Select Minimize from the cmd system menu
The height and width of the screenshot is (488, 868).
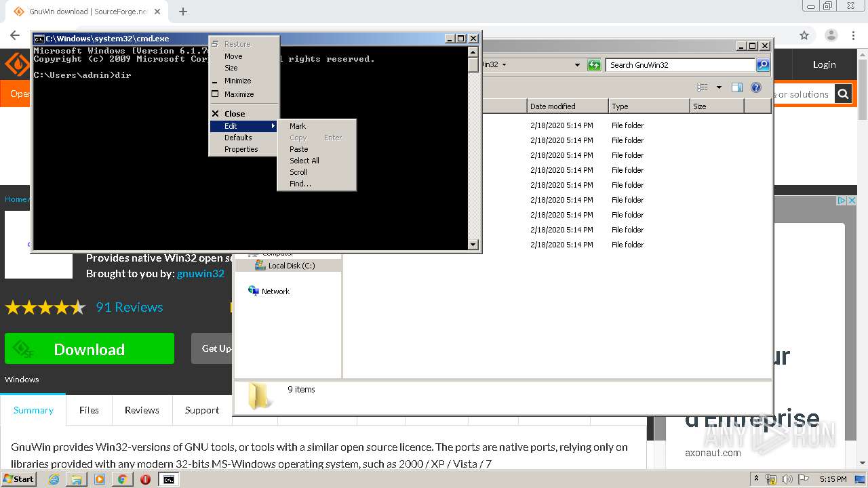[x=238, y=81]
